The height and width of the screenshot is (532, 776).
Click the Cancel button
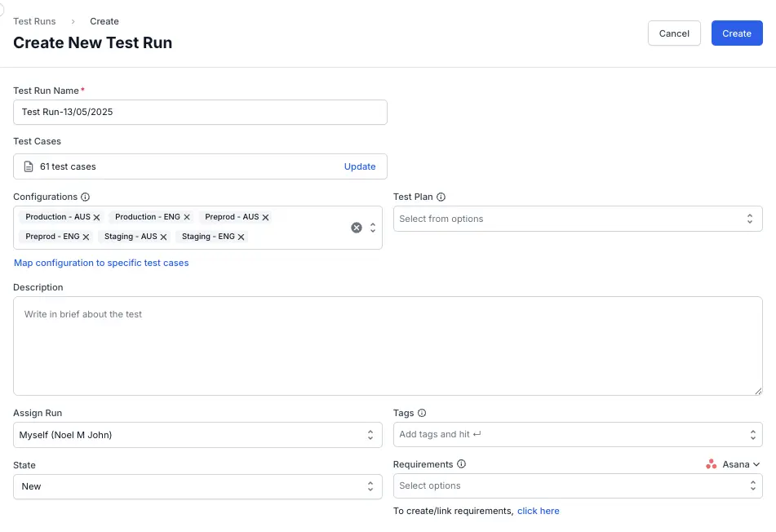(x=674, y=33)
